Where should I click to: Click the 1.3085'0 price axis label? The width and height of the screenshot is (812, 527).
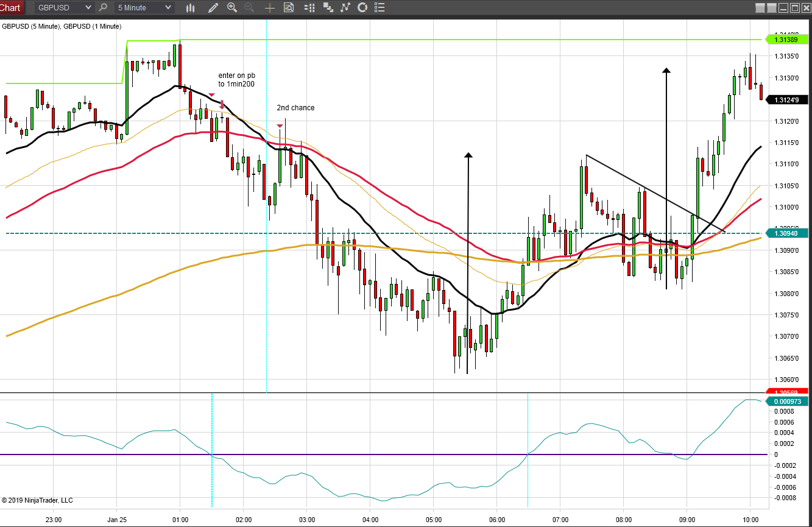tap(786, 272)
